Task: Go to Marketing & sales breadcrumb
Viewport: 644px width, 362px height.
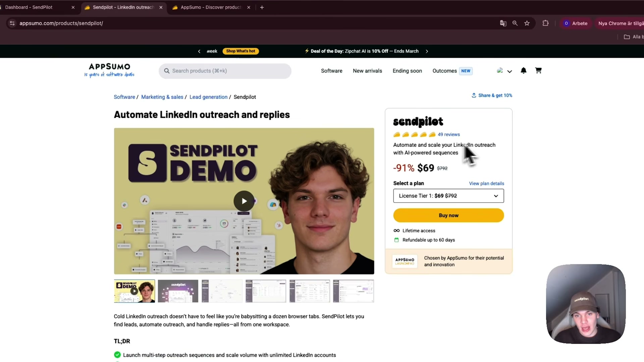Action: point(162,97)
